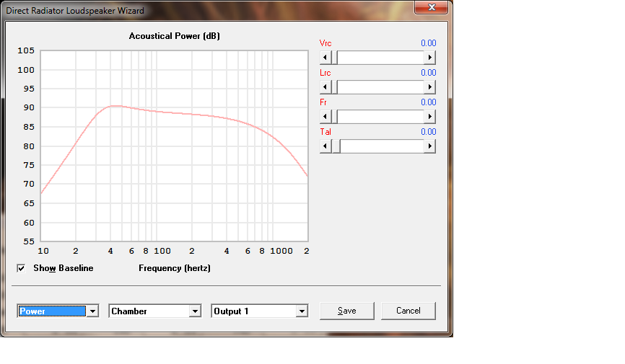Click the Vrc slider thumb
The height and width of the screenshot is (364, 625).
pyautogui.click(x=334, y=58)
